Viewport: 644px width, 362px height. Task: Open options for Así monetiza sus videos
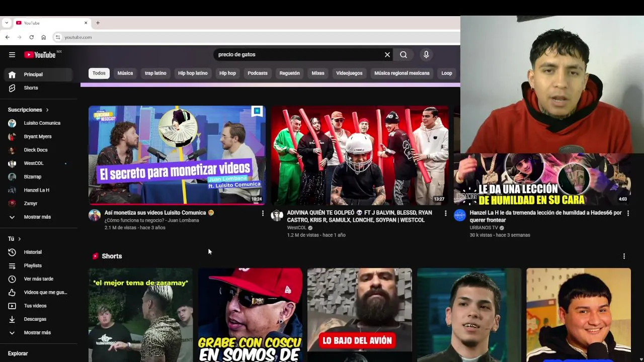tap(263, 213)
